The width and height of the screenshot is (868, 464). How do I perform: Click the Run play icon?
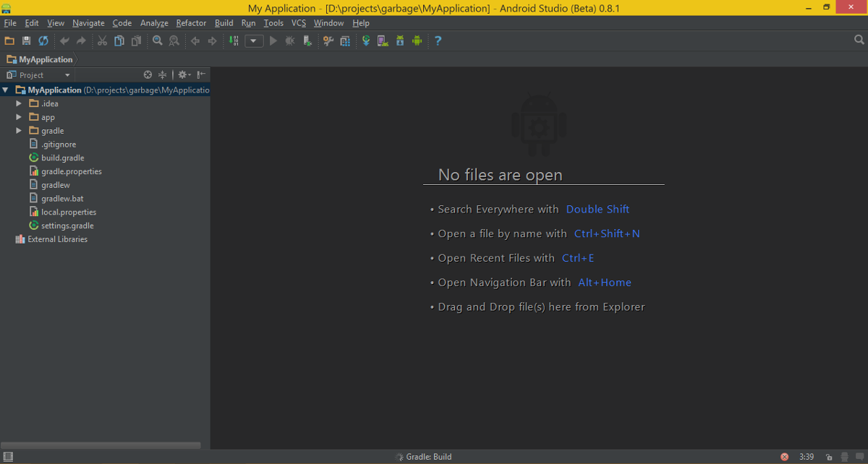pos(273,41)
